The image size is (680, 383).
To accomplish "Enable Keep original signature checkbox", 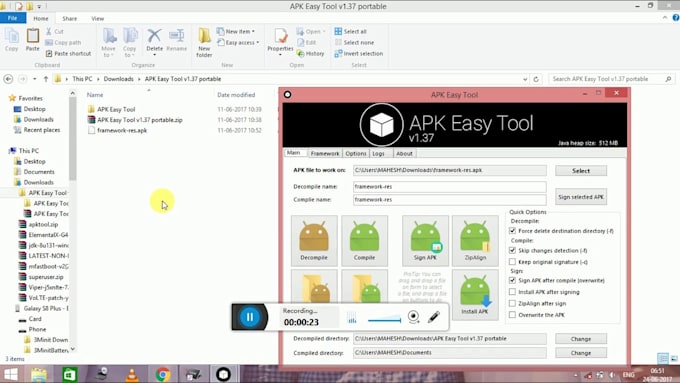I will pos(513,262).
